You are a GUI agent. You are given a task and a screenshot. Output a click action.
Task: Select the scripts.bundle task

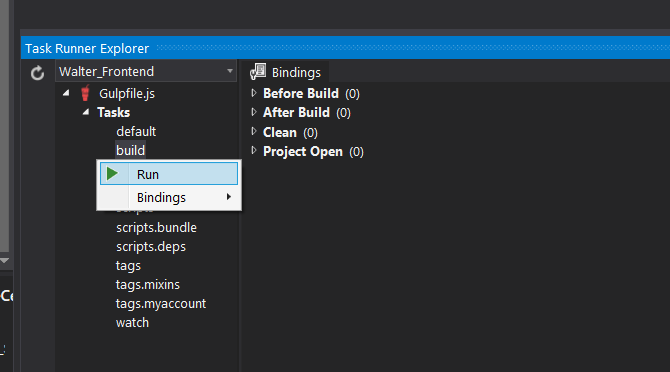[156, 227]
